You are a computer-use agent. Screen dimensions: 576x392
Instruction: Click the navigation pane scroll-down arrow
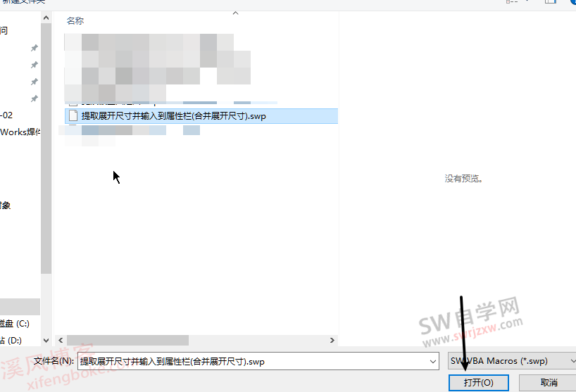click(x=46, y=340)
